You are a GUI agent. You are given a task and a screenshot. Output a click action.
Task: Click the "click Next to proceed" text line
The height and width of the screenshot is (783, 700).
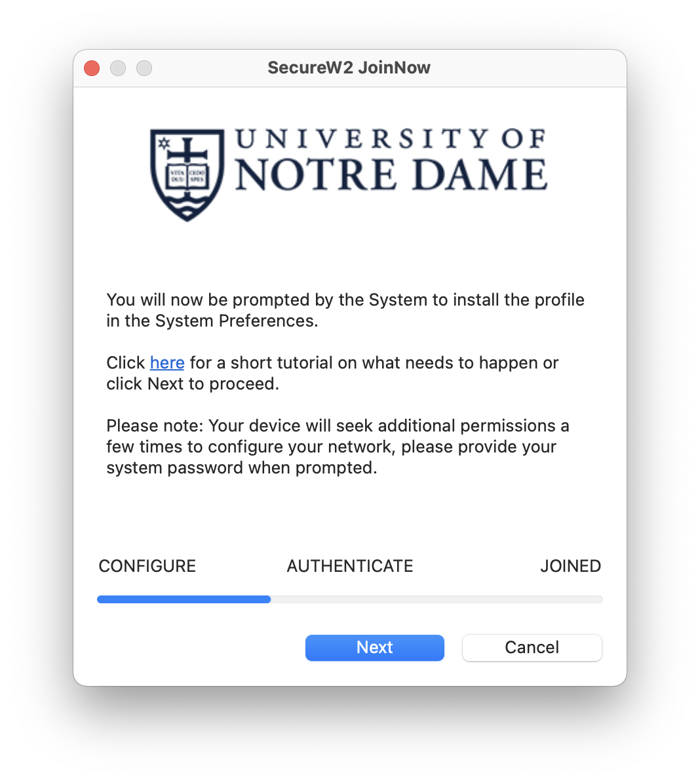(193, 384)
